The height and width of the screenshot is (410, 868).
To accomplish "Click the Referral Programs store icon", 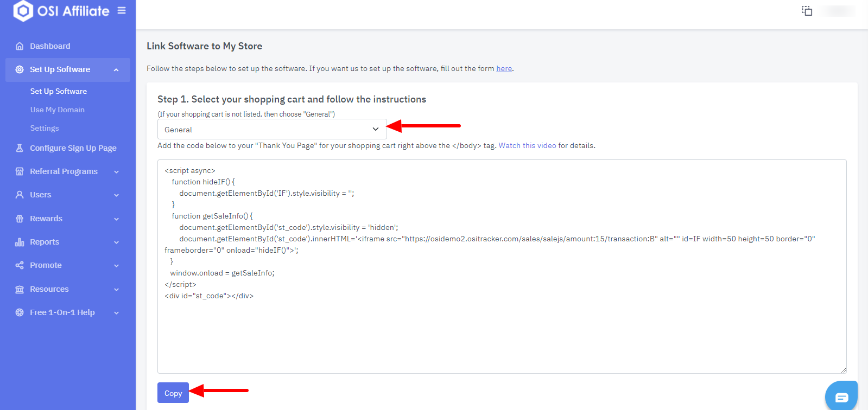I will pyautogui.click(x=20, y=171).
